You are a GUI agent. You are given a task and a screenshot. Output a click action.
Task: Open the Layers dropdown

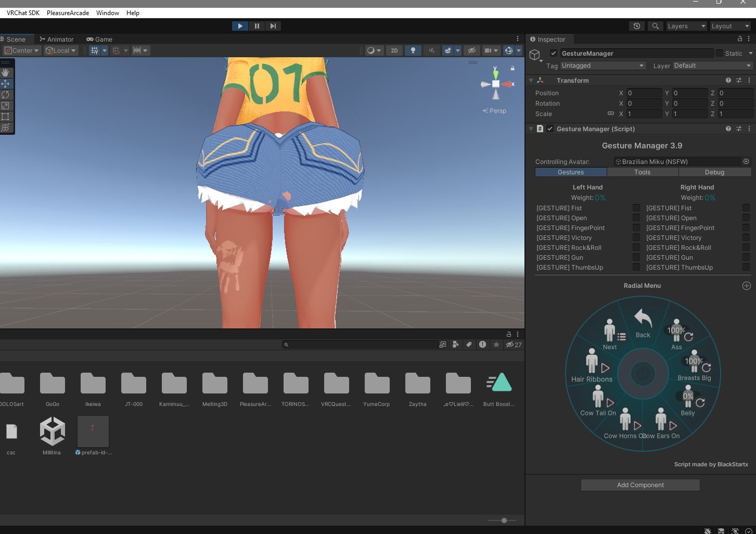click(687, 26)
